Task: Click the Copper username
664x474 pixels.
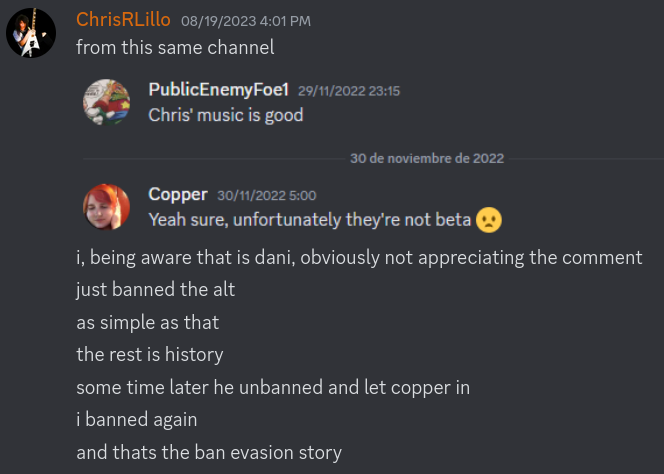Action: coord(178,194)
